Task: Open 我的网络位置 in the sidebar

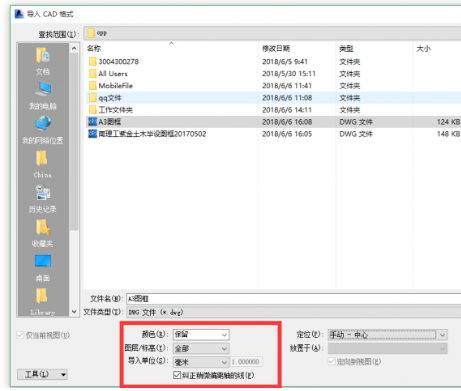Action: click(43, 130)
